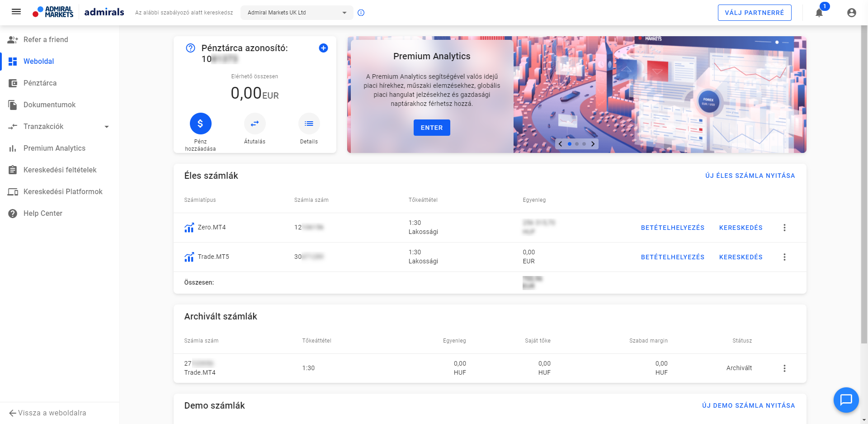Open Help Center in sidebar
The width and height of the screenshot is (868, 424).
coord(60,214)
